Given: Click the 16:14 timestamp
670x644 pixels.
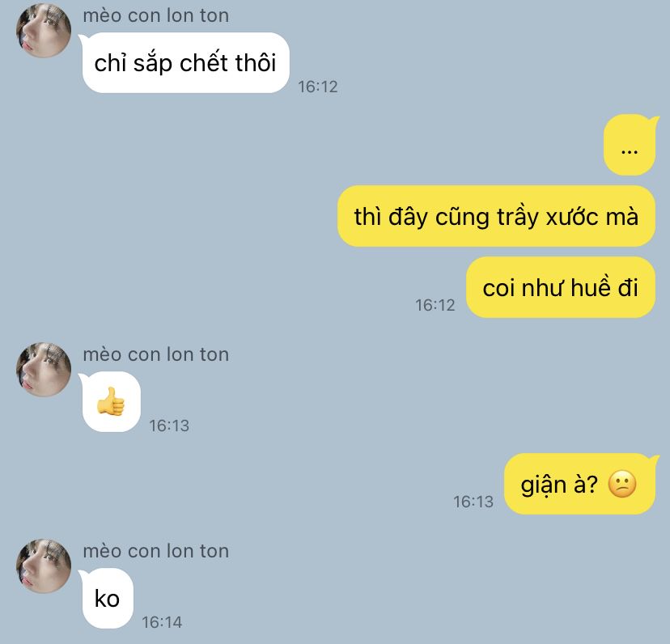Looking at the screenshot, I should (x=162, y=622).
